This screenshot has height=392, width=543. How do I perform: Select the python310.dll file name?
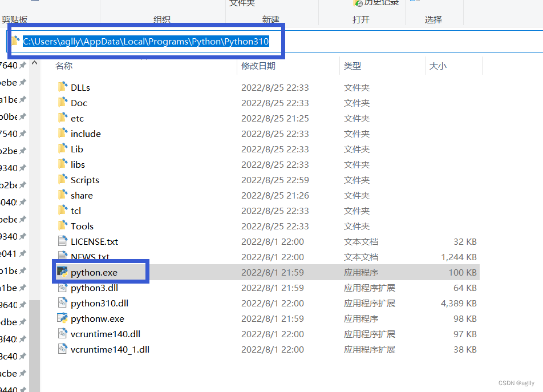pos(99,304)
